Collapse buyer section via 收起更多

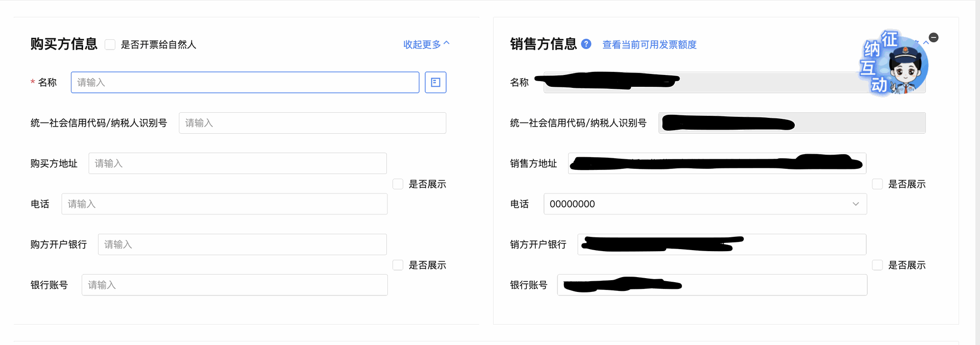click(x=426, y=44)
